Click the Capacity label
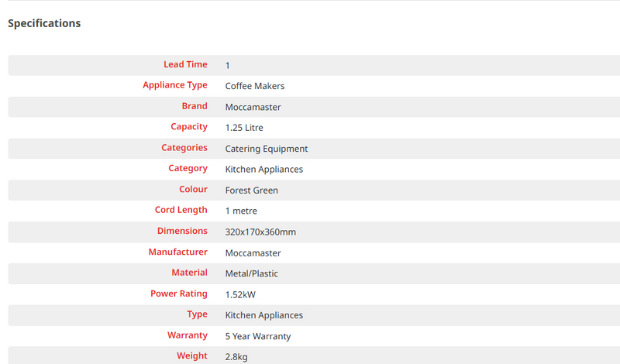620x364 pixels. pos(189,127)
